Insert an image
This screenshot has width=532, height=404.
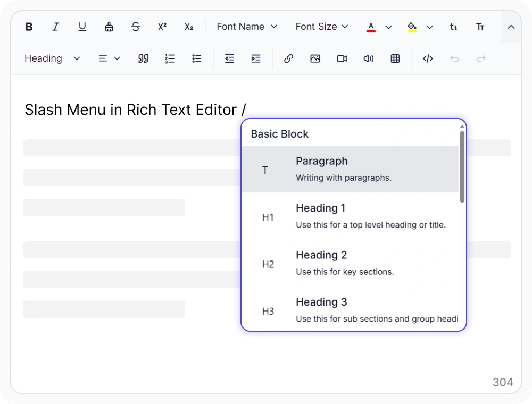[315, 58]
